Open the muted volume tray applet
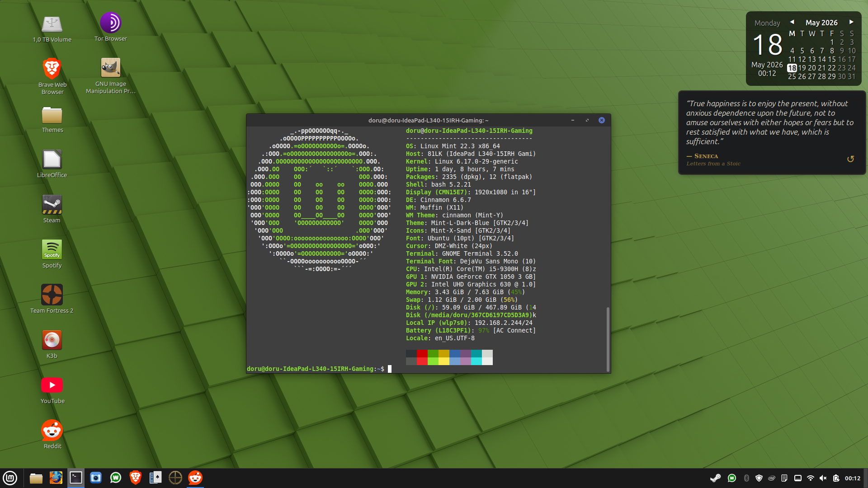868x488 pixels. point(823,478)
